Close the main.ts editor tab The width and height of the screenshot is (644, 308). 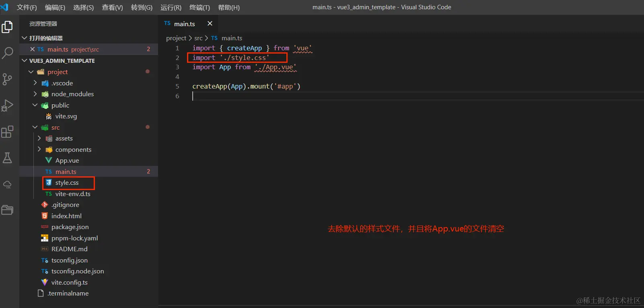(210, 24)
